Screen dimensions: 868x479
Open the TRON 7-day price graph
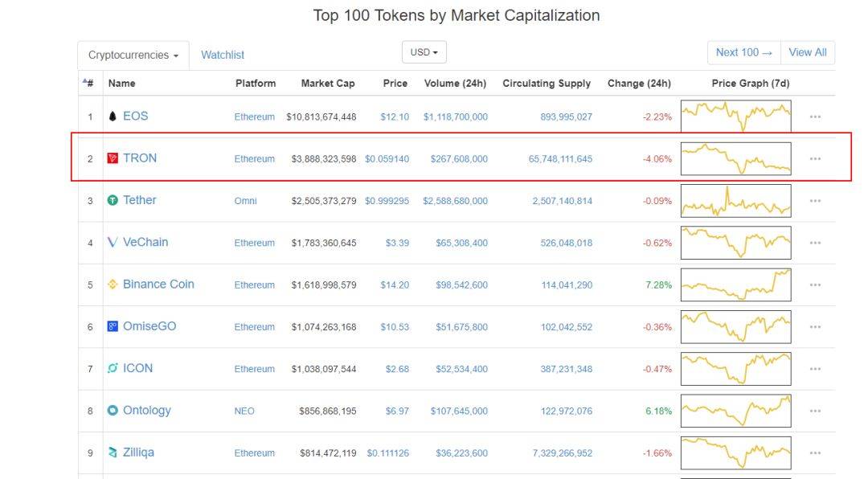tap(735, 158)
